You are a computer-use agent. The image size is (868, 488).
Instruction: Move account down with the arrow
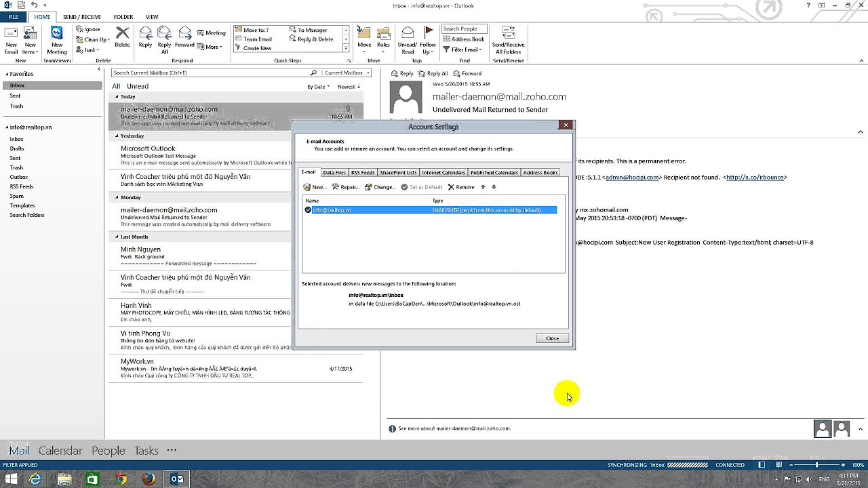pos(494,187)
